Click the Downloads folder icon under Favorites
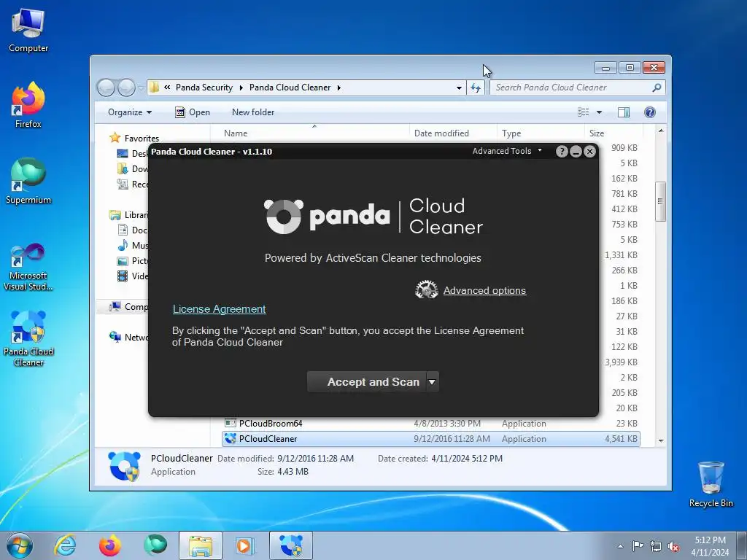The image size is (747, 560). (x=123, y=168)
